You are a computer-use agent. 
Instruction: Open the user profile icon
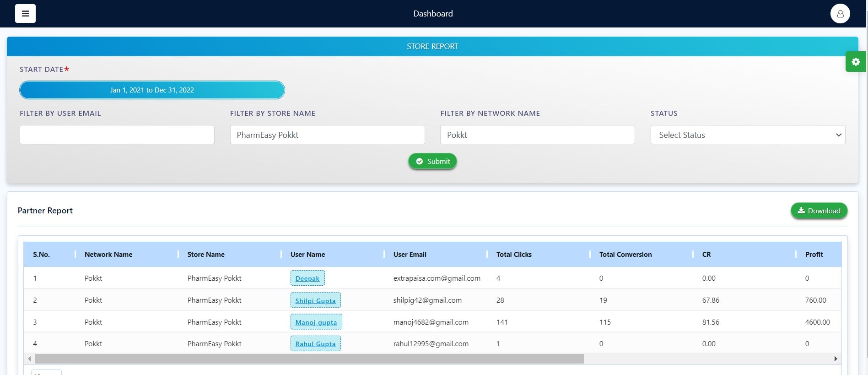(840, 14)
